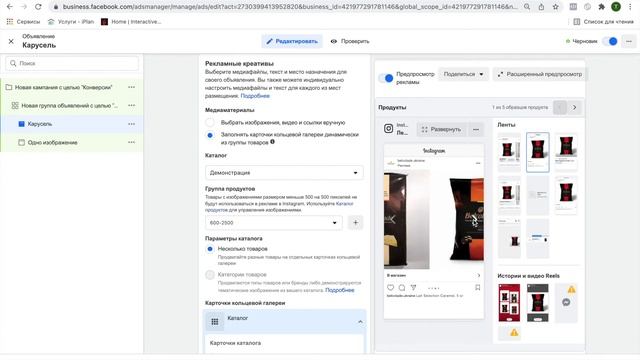Screen dimensions: 640x360
Task: Open the Услуги - iPlan bookmark
Action: click(71, 22)
